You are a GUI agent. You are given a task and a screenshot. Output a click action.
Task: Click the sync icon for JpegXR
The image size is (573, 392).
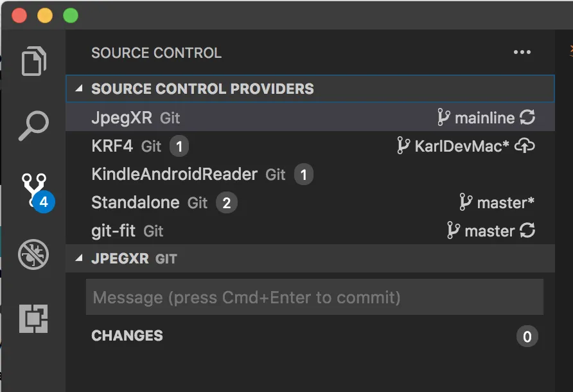(x=527, y=118)
